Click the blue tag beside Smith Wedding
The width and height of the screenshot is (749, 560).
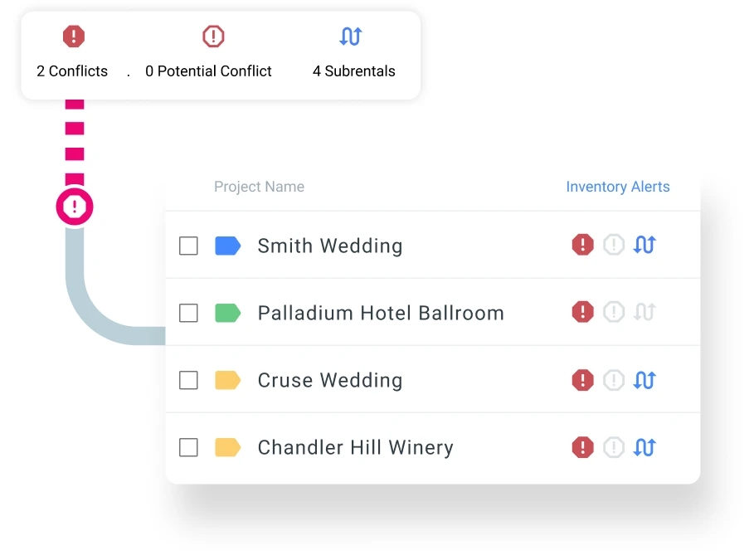pyautogui.click(x=227, y=246)
